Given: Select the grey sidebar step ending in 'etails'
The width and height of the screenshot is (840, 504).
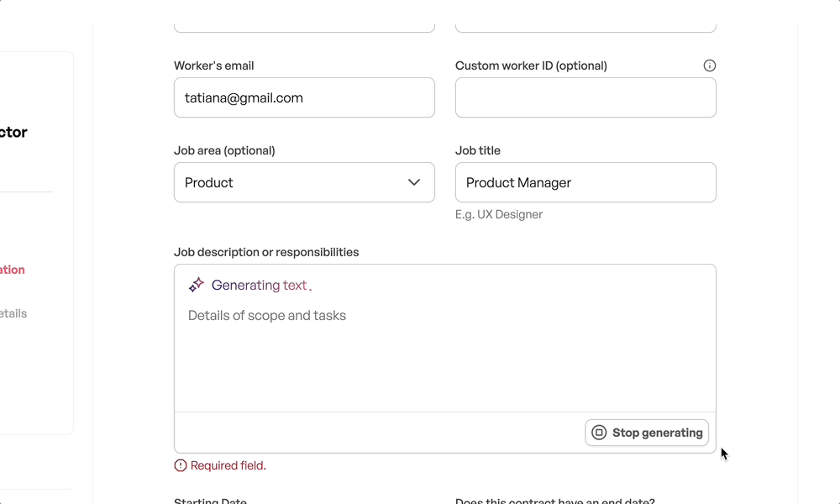Looking at the screenshot, I should click(x=13, y=313).
